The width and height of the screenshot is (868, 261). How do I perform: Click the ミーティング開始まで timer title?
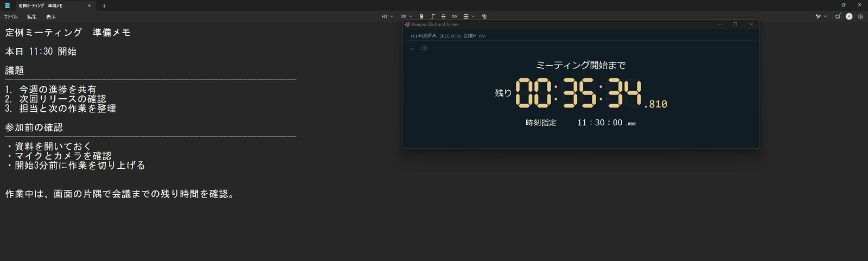(x=580, y=66)
